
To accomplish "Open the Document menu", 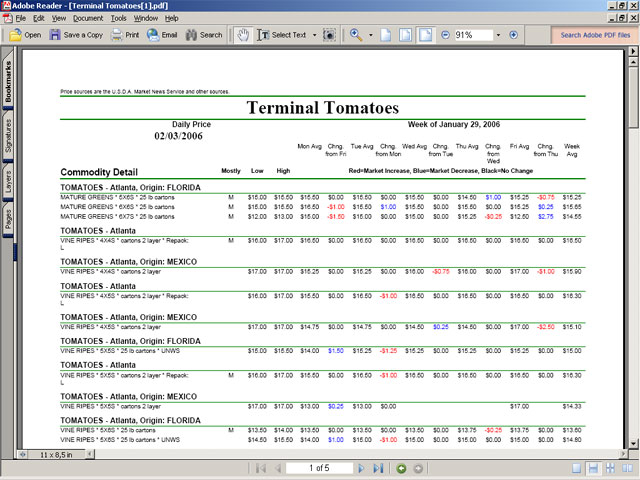I will 88,18.
